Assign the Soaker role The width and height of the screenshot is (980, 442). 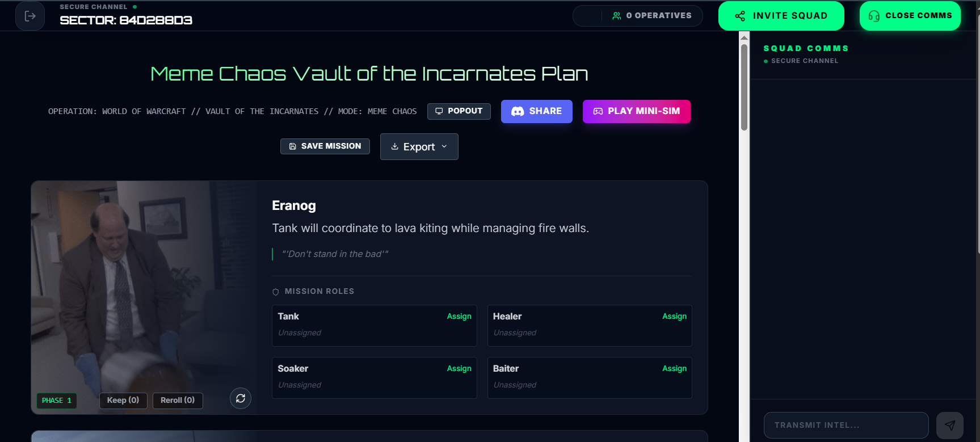(x=459, y=369)
